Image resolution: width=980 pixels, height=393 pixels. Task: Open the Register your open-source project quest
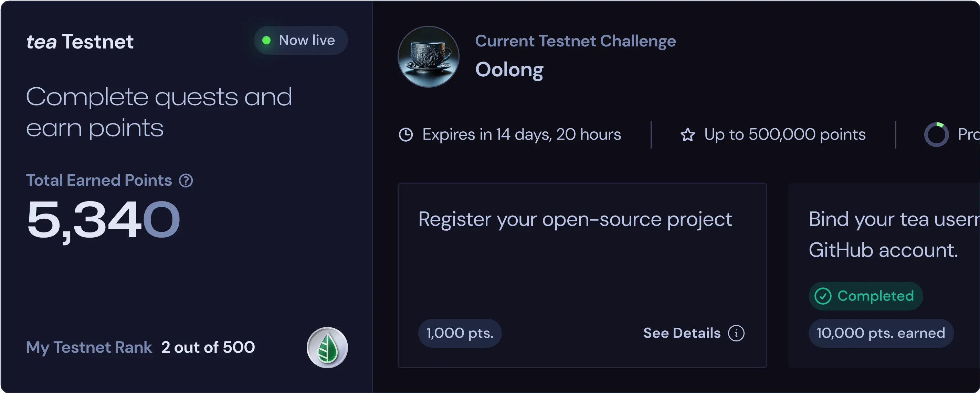click(575, 219)
